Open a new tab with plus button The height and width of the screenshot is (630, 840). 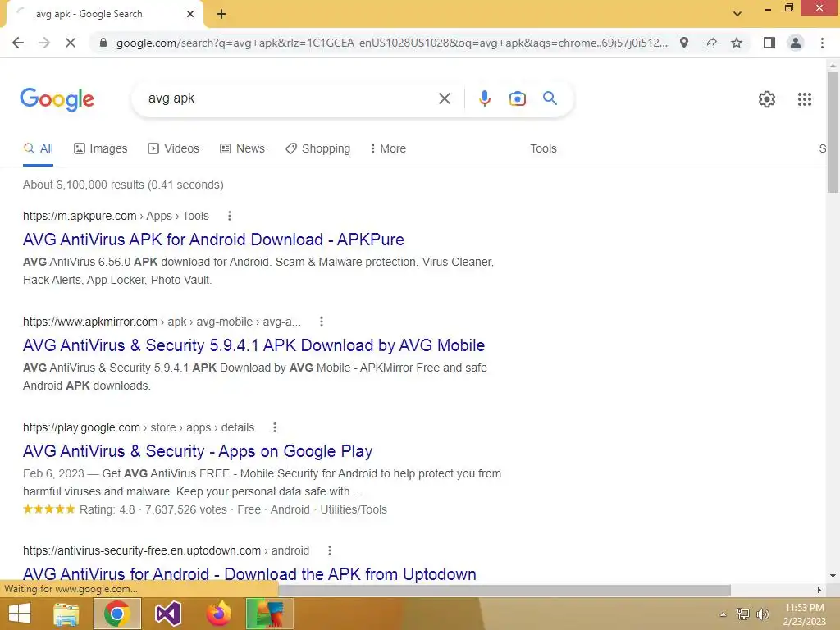(221, 14)
